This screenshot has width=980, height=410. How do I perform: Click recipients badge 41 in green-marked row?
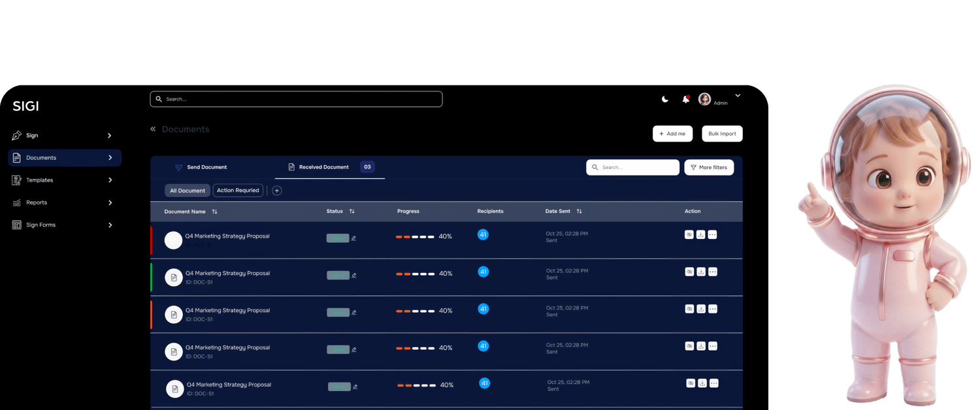coord(483,272)
